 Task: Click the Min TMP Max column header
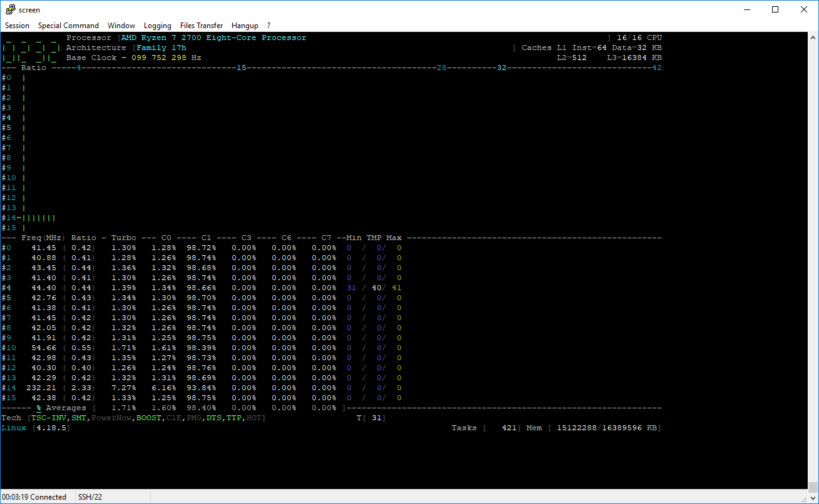click(374, 238)
